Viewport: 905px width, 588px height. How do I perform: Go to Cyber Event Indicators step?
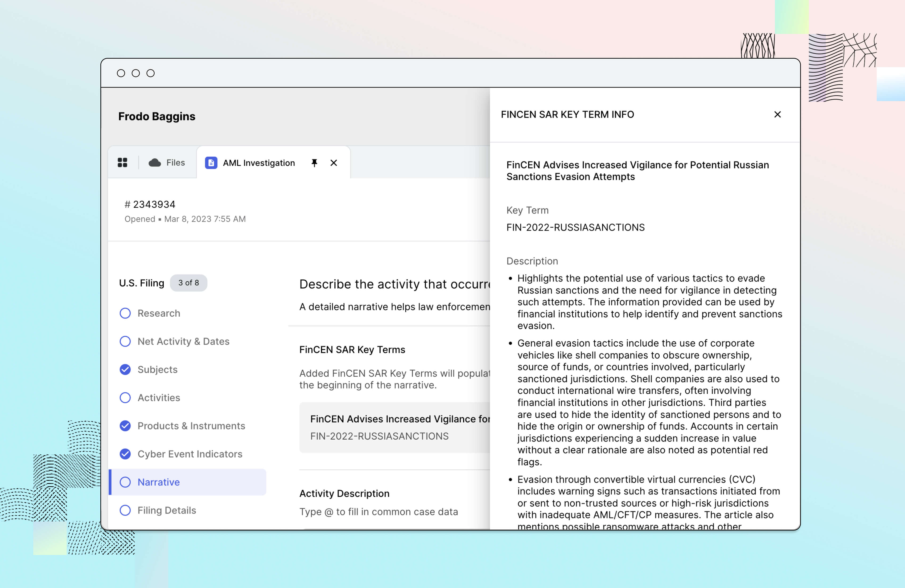click(190, 454)
